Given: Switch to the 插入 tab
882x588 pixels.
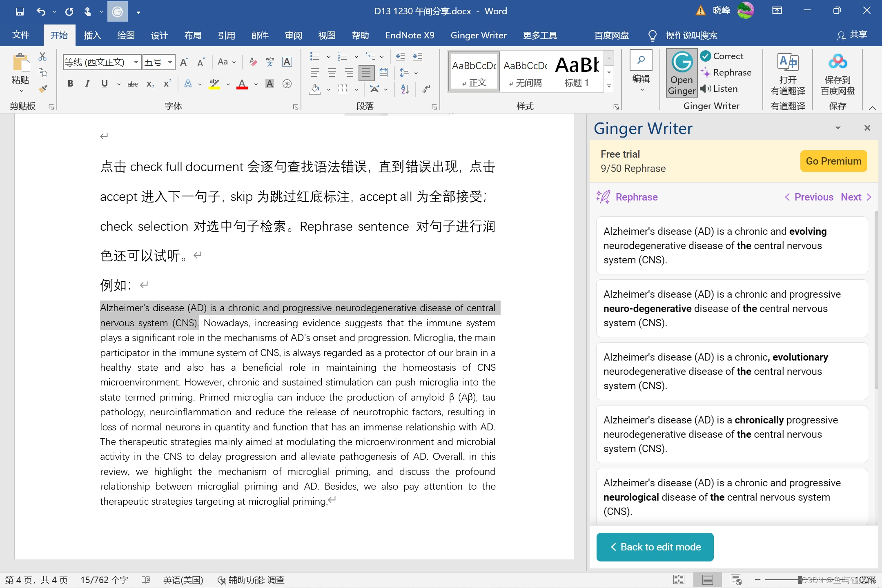Looking at the screenshot, I should [x=92, y=36].
